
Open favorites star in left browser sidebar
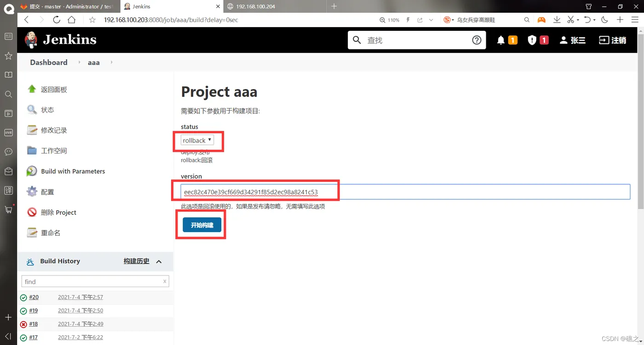pos(8,56)
